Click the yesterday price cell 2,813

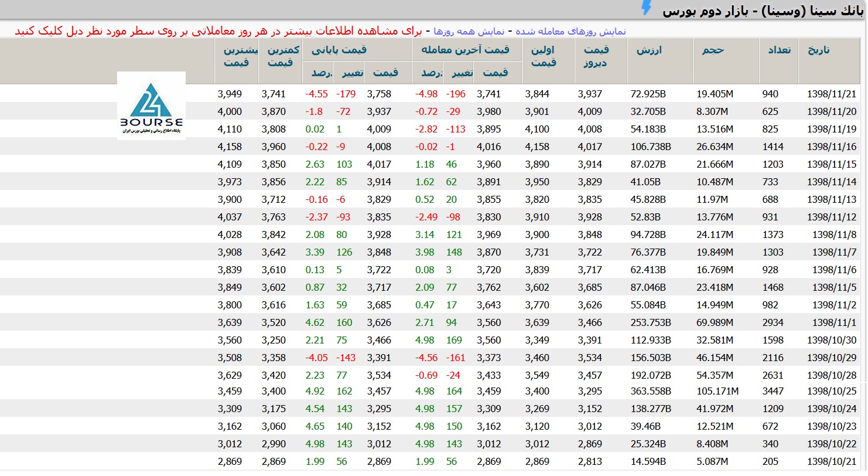click(x=590, y=461)
